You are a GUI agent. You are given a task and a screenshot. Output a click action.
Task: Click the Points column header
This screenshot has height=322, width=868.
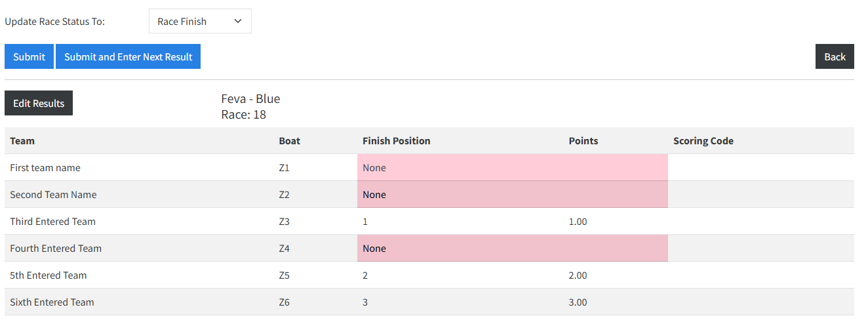pyautogui.click(x=583, y=141)
